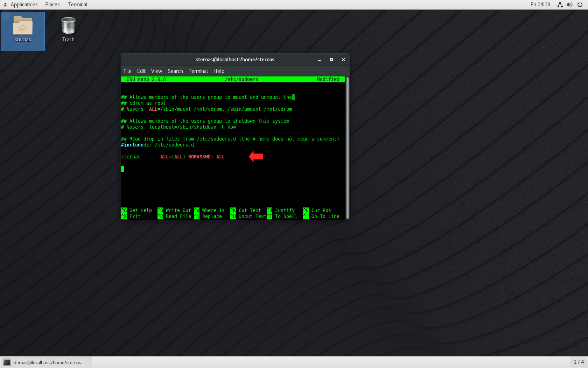Screen dimensions: 588x368
Task: Click '^O Write Out' nano shortcut
Action: [174, 211]
